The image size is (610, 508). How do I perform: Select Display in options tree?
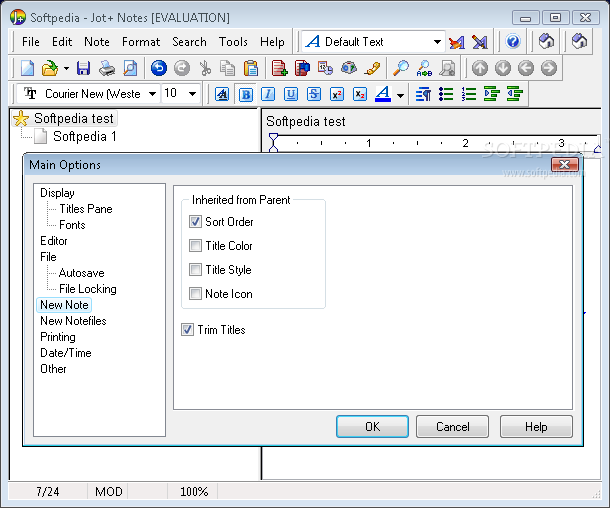[57, 193]
